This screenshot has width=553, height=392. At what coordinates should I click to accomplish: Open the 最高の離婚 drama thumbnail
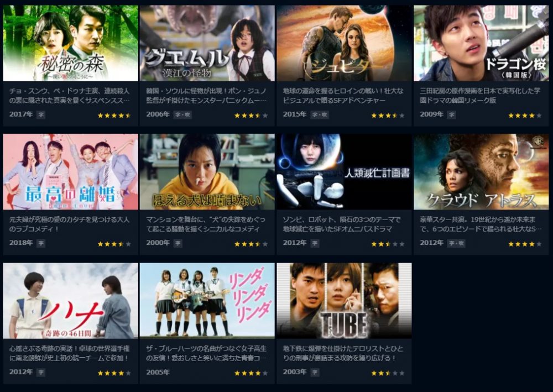71,172
